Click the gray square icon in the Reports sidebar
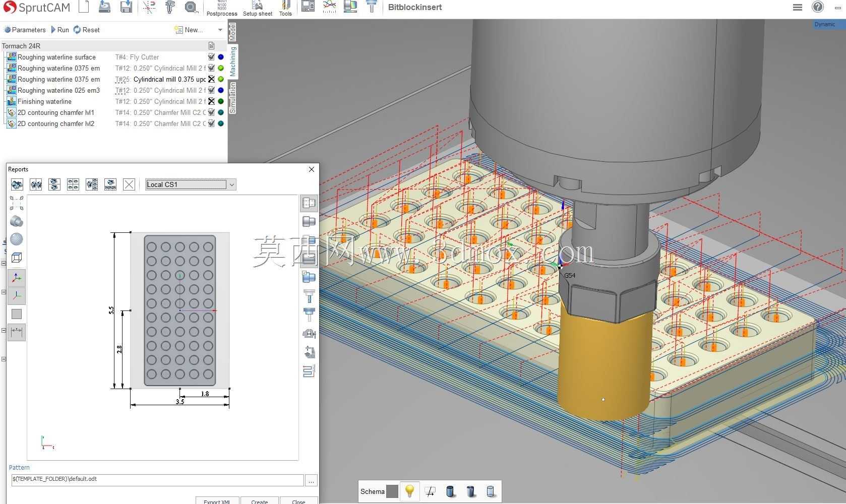This screenshot has height=504, width=846. 17,314
